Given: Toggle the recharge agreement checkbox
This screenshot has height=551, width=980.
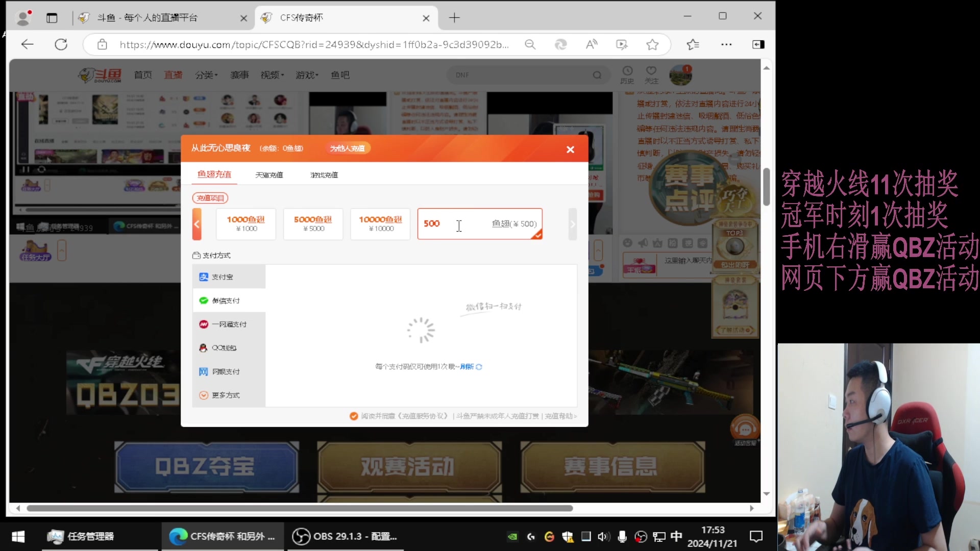Looking at the screenshot, I should [x=354, y=416].
